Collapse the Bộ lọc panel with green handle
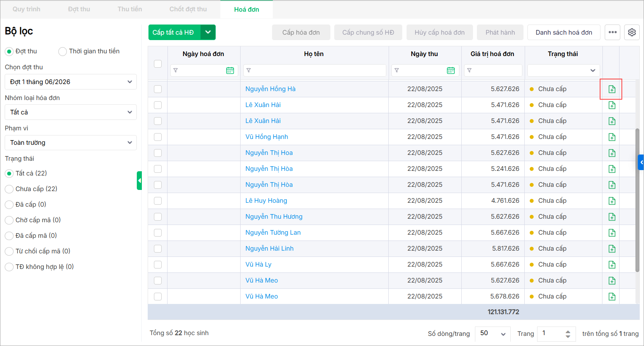The height and width of the screenshot is (346, 644). (x=139, y=181)
